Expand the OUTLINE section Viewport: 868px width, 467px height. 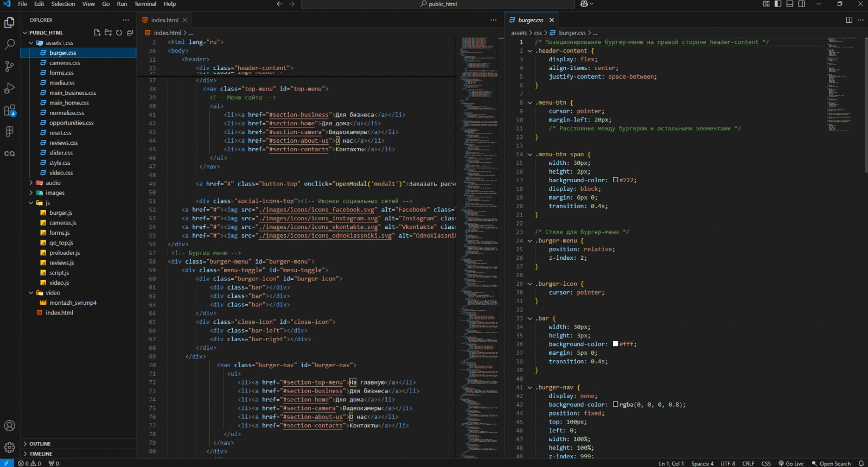[x=40, y=444]
